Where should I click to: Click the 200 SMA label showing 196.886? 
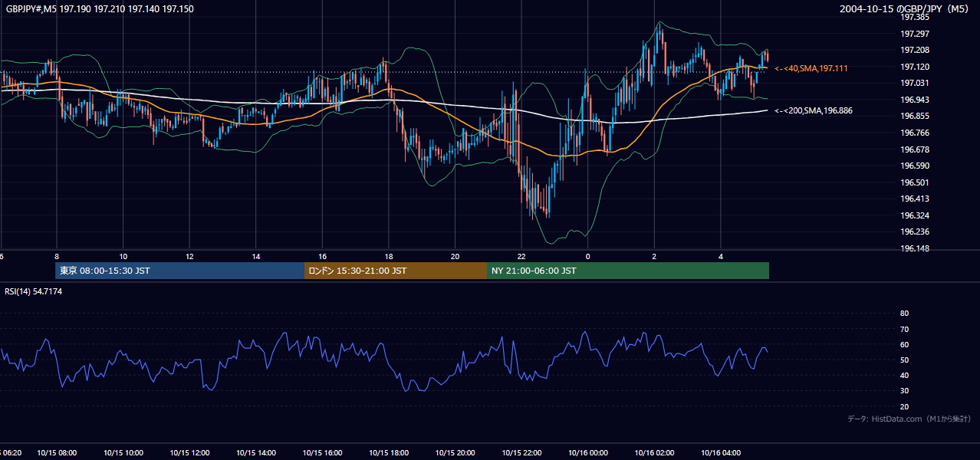point(814,111)
